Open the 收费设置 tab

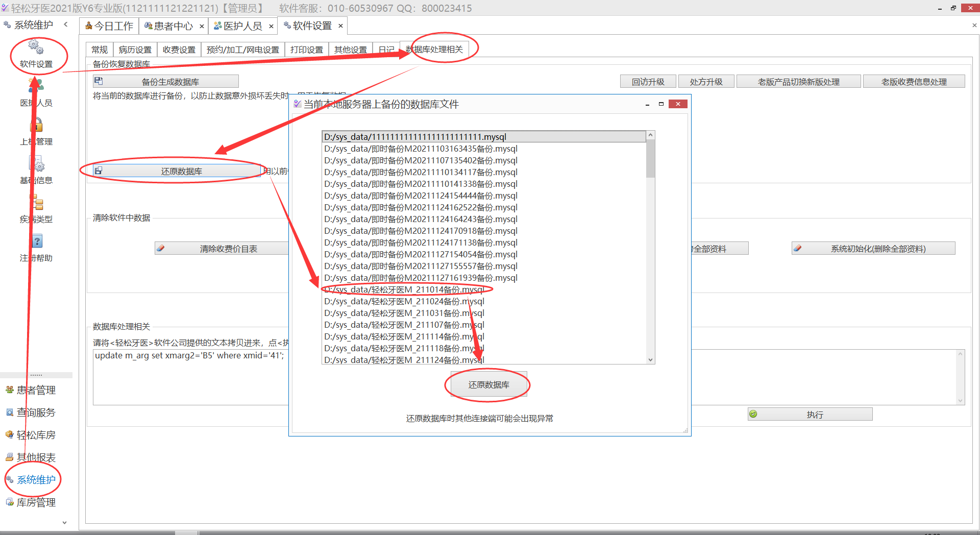pos(179,50)
